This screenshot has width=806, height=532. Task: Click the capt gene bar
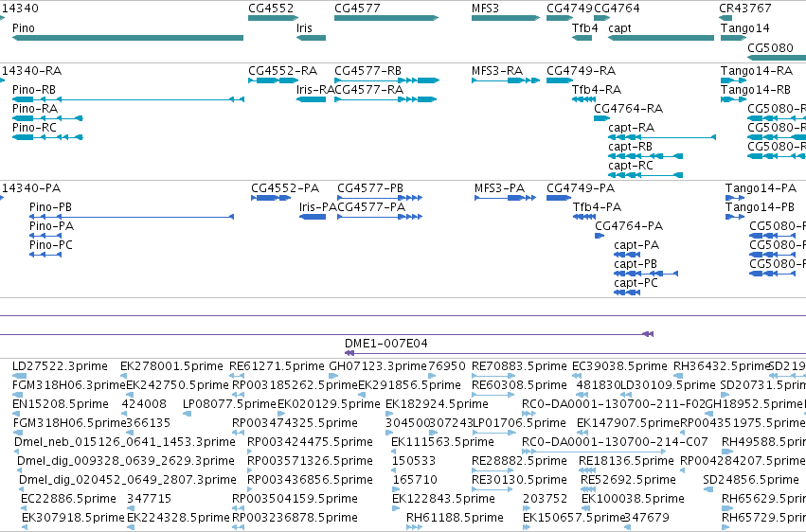pyautogui.click(x=661, y=38)
